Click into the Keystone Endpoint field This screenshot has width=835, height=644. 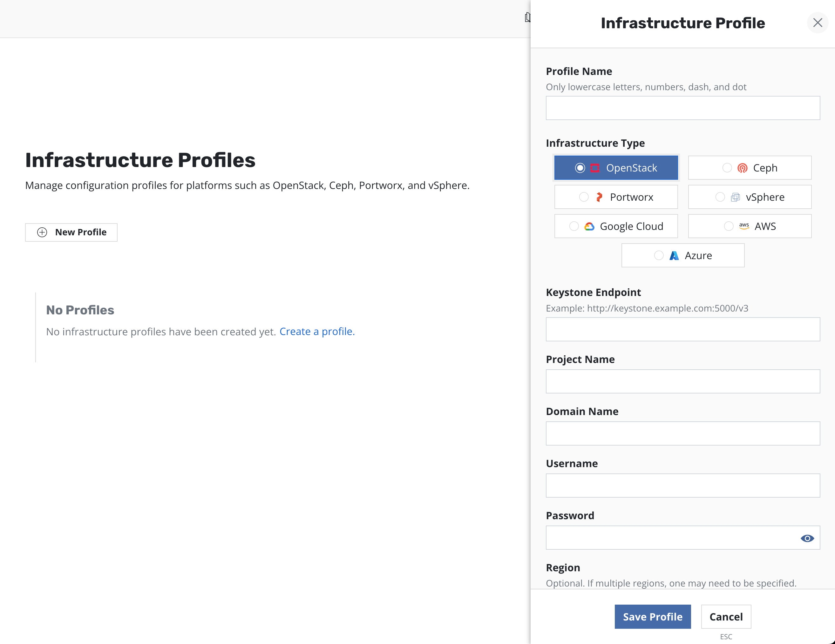tap(682, 329)
